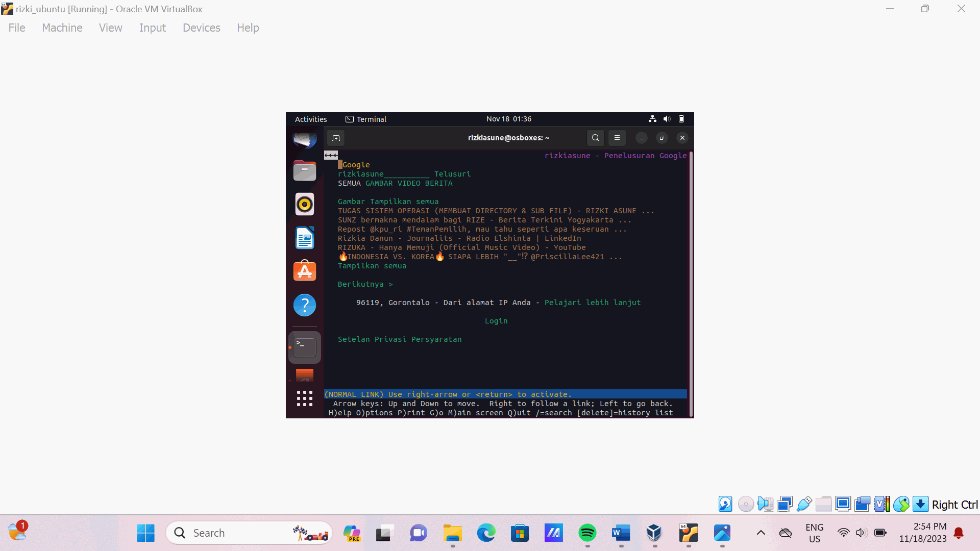Open Thunderbird mail from the Ubuntu dock
This screenshot has width=980, height=551.
[305, 139]
